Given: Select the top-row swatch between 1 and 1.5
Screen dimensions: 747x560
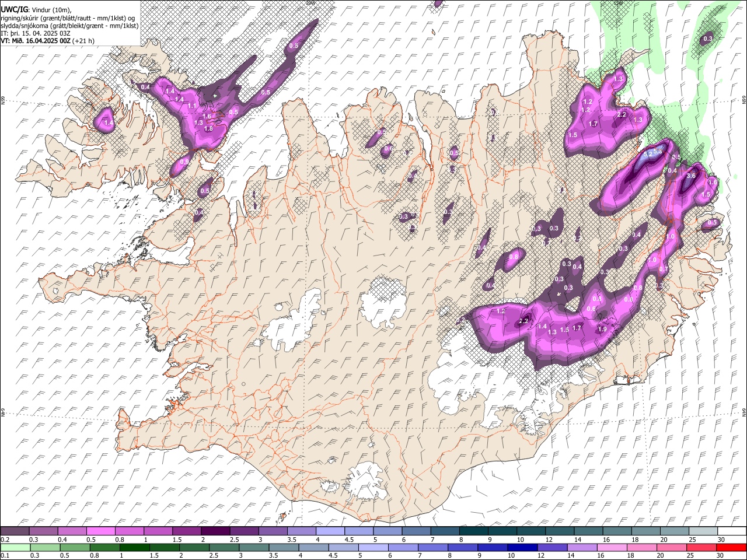Looking at the screenshot, I should click(x=158, y=531).
